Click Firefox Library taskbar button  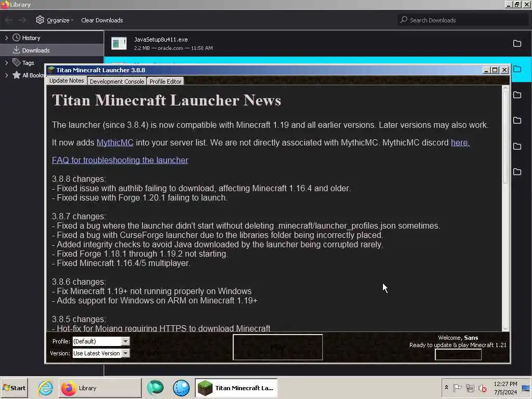pos(100,388)
